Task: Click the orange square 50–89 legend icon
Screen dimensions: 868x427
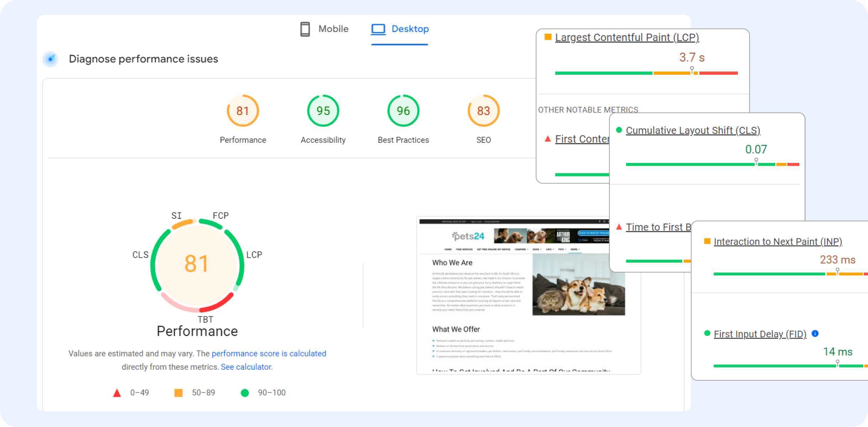Action: click(x=178, y=393)
